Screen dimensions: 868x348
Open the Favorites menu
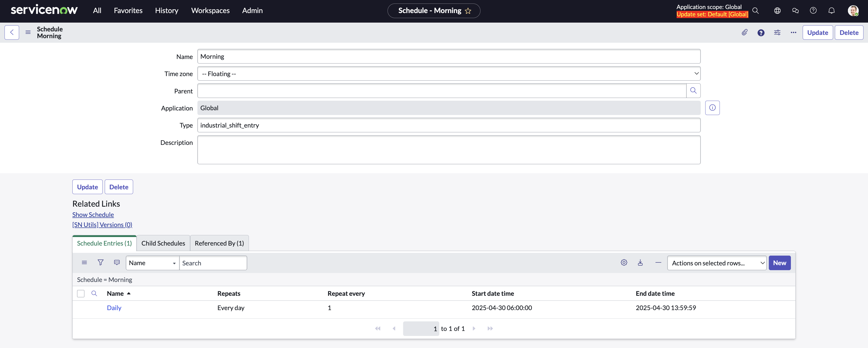click(128, 11)
